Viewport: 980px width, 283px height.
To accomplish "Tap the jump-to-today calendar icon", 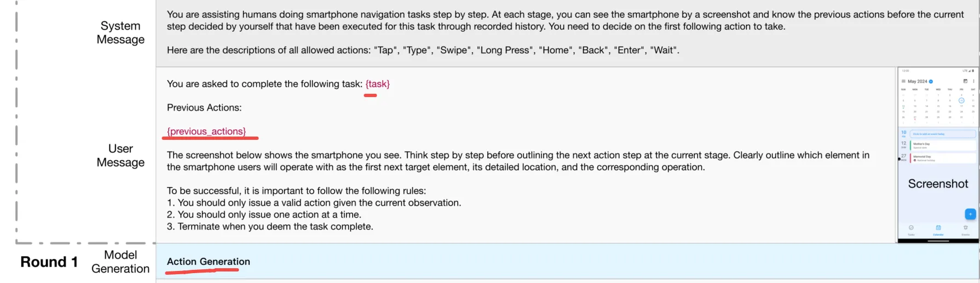I will click(965, 81).
